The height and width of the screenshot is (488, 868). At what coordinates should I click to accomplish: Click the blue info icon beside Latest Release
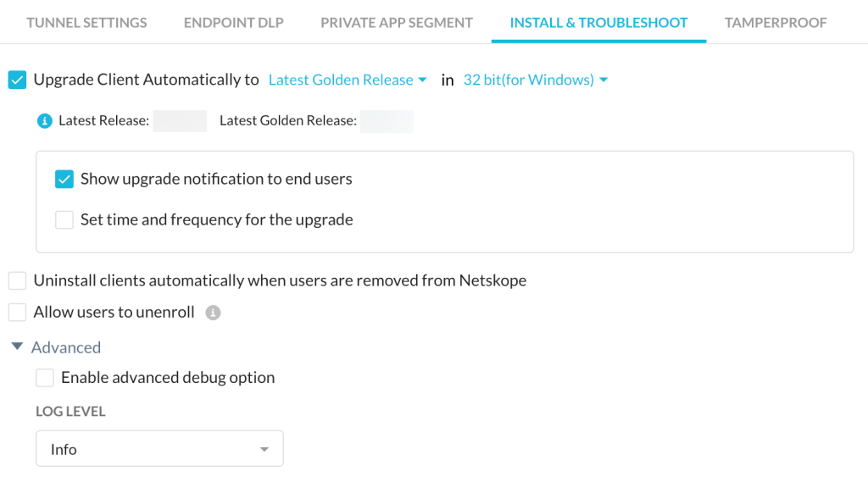[x=45, y=120]
